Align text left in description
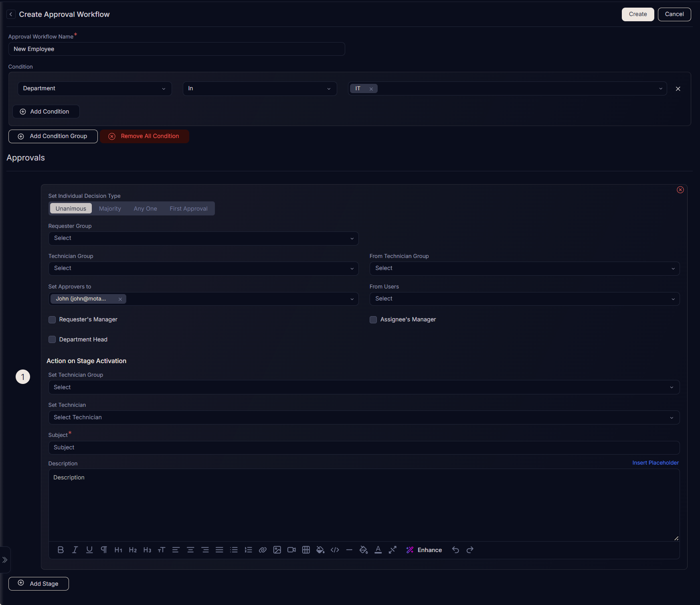The height and width of the screenshot is (605, 700). (176, 550)
